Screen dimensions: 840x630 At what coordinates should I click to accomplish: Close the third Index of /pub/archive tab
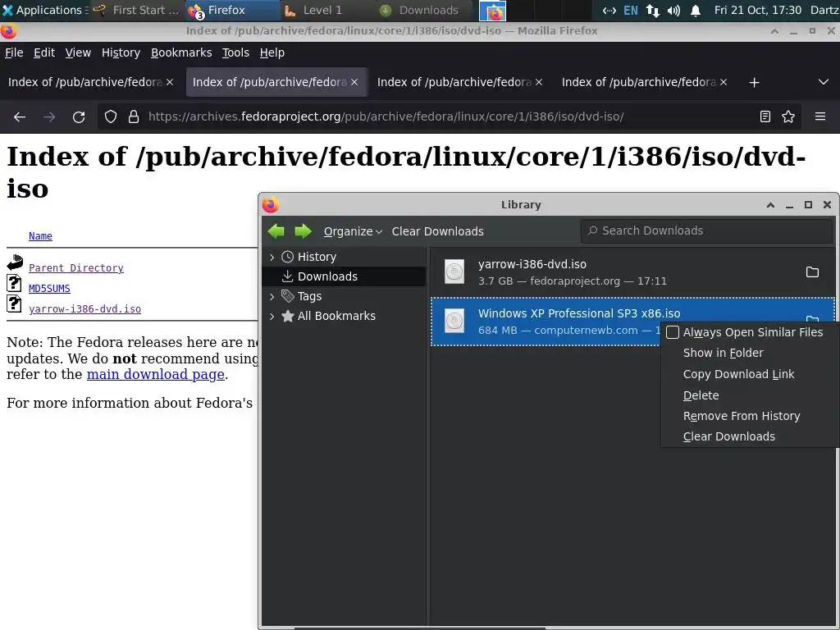coord(539,82)
